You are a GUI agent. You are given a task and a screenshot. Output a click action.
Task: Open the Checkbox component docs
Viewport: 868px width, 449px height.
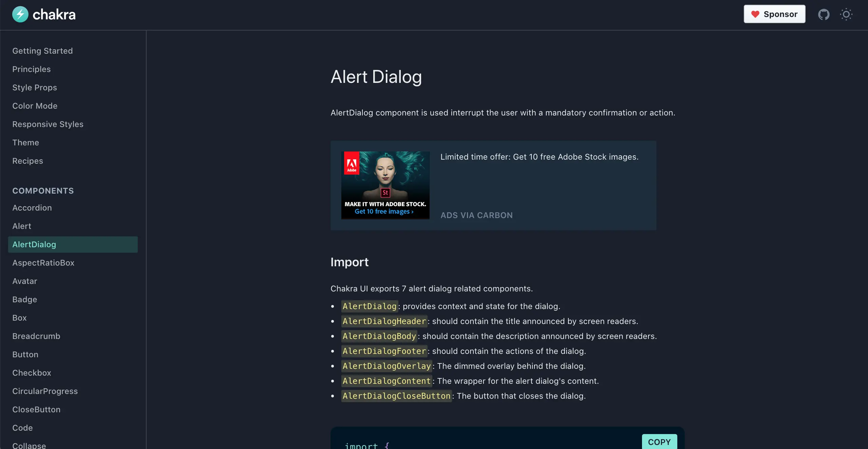pos(32,373)
